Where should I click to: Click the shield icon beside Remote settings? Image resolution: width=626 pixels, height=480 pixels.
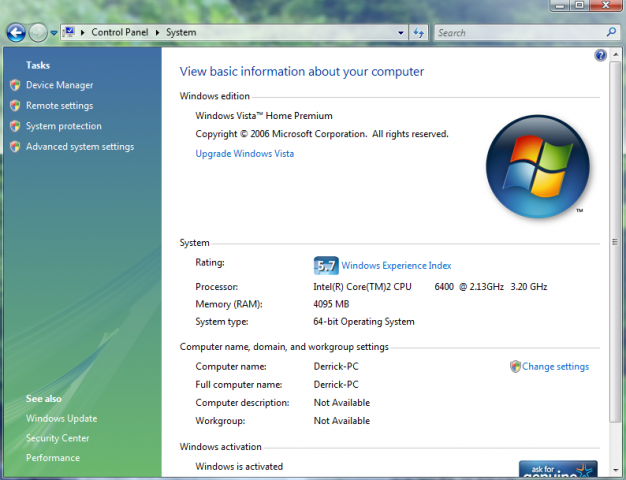pos(15,105)
